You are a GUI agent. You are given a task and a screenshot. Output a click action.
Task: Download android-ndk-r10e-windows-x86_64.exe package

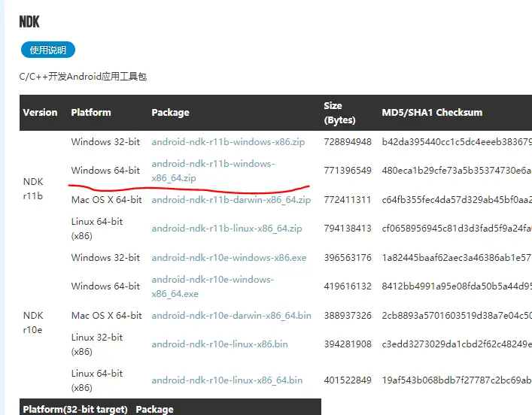coord(213,286)
